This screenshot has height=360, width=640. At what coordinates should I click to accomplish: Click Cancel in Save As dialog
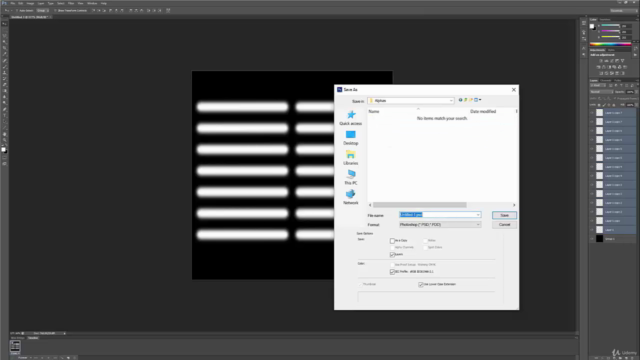pyautogui.click(x=504, y=224)
